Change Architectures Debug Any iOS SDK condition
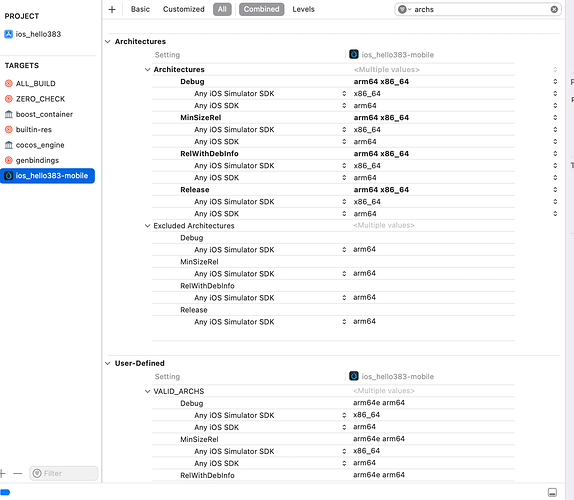574x500 pixels. click(x=344, y=106)
